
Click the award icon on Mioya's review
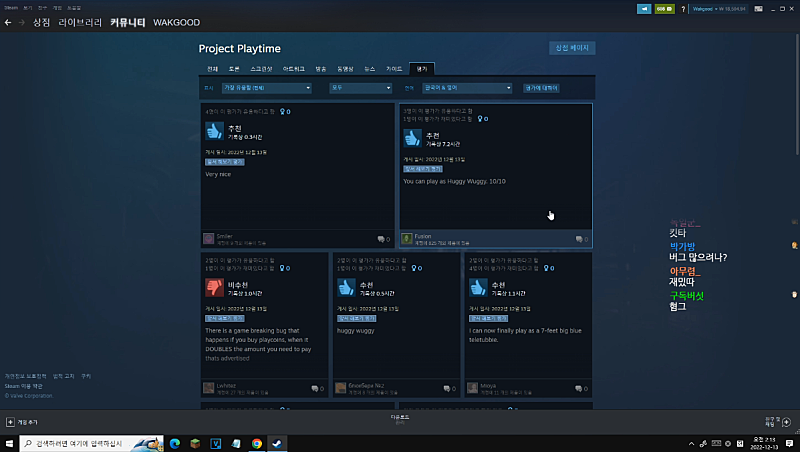(548, 268)
